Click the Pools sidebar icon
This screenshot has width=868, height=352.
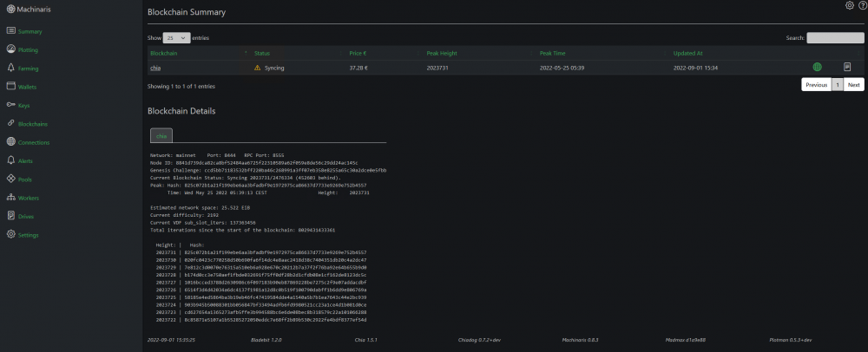(x=10, y=179)
